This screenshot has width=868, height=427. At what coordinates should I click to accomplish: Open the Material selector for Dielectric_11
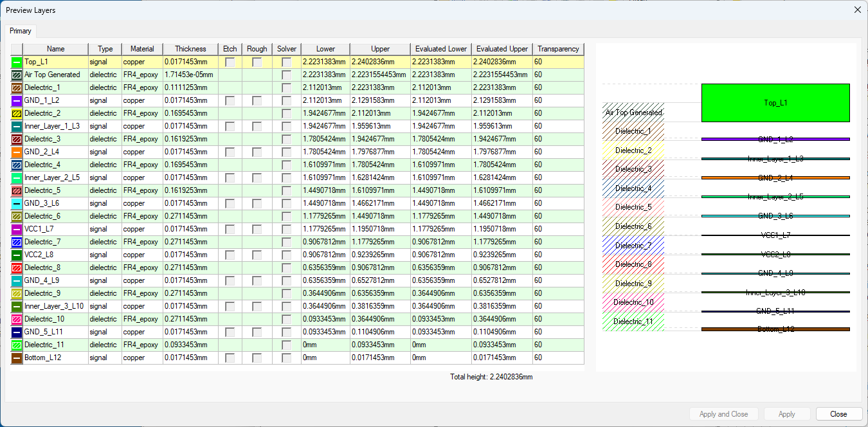(x=141, y=345)
